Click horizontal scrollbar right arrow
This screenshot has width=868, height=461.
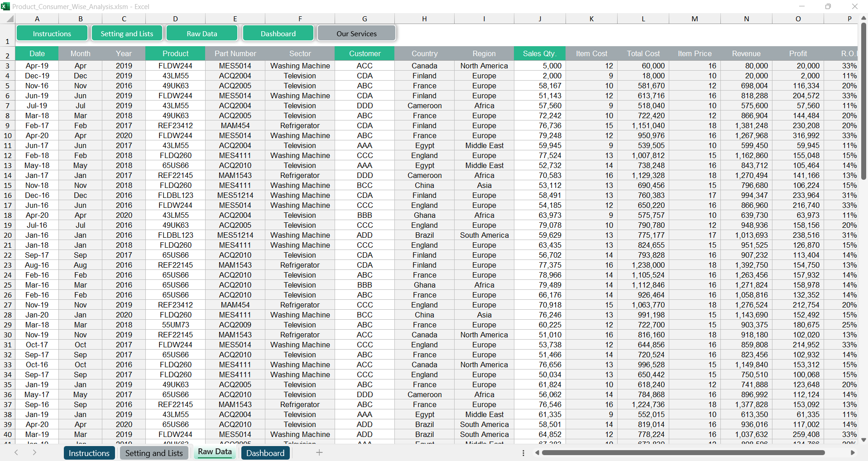[x=853, y=452]
